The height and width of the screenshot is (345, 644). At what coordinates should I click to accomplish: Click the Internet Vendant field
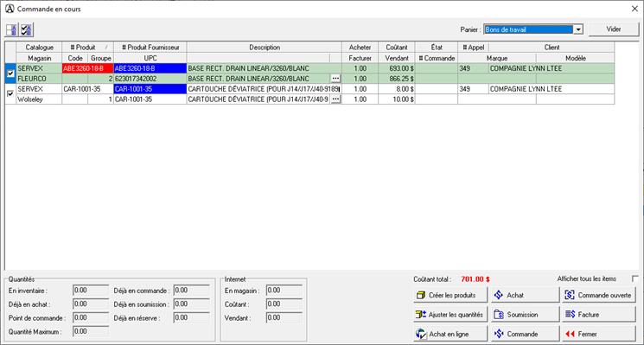pos(284,318)
